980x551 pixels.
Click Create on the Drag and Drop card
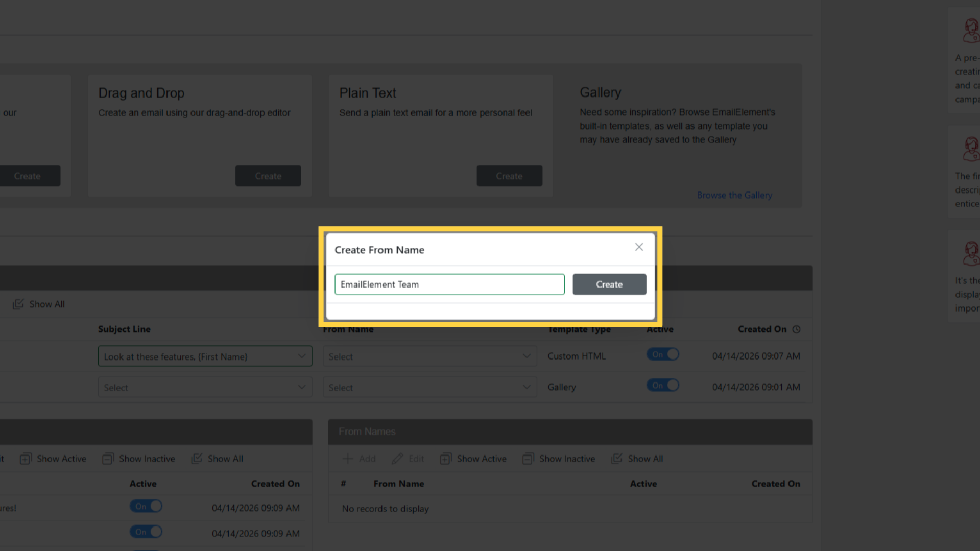(268, 176)
